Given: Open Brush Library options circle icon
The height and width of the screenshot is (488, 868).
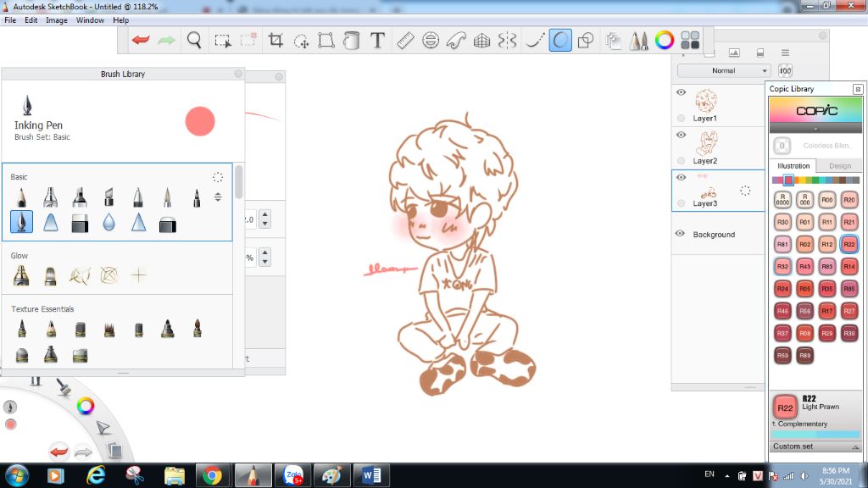Looking at the screenshot, I should point(218,177).
